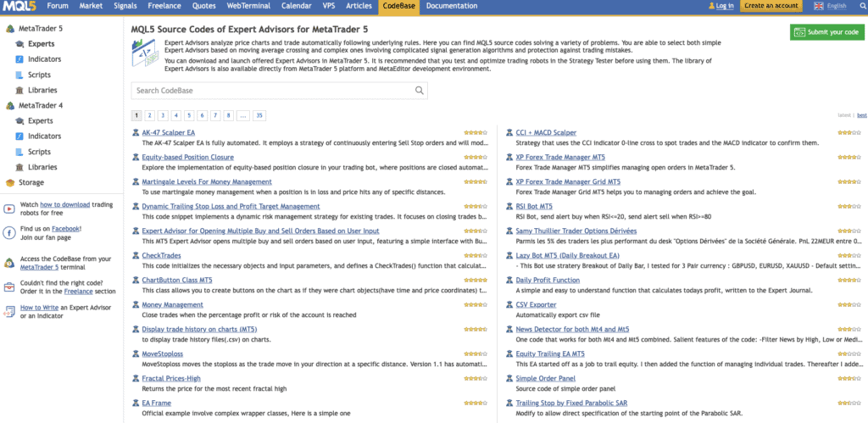This screenshot has height=423, width=868.
Task: Click the MetaTrader 5 section icon
Action: 10,28
